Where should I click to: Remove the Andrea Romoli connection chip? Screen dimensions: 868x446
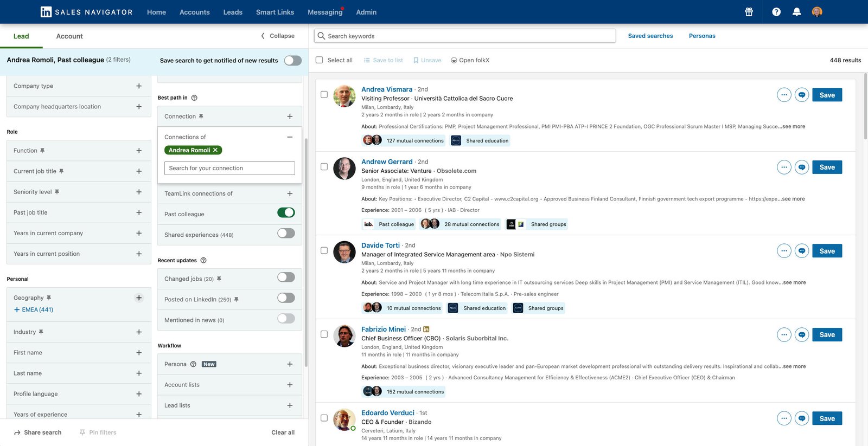(x=215, y=150)
